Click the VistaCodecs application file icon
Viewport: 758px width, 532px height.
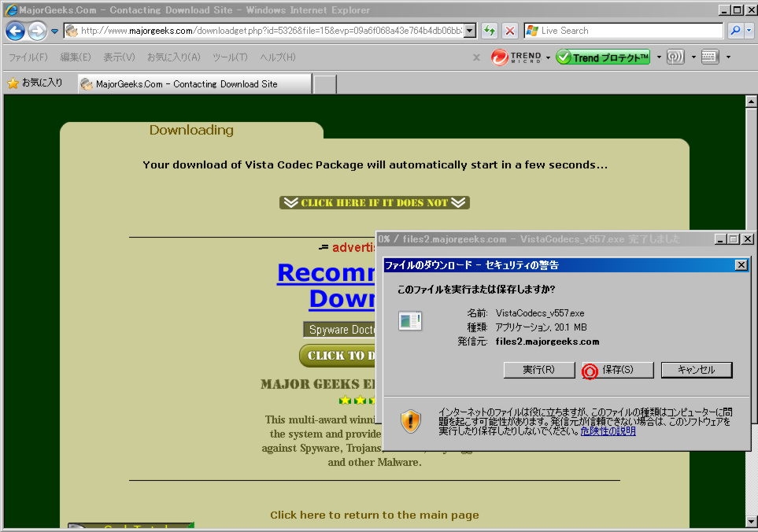point(410,320)
